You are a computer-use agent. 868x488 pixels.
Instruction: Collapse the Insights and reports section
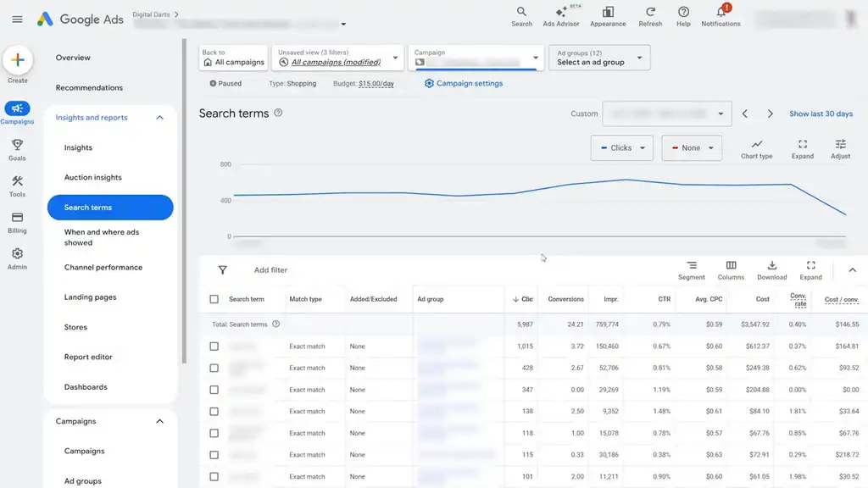(159, 117)
